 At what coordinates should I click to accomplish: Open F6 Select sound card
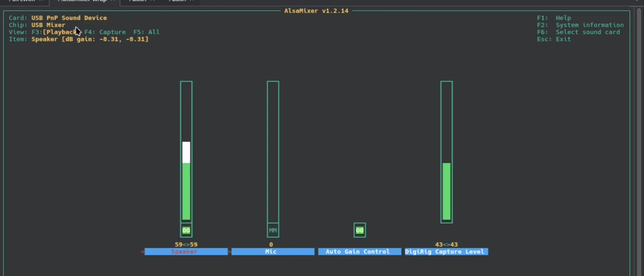(578, 32)
